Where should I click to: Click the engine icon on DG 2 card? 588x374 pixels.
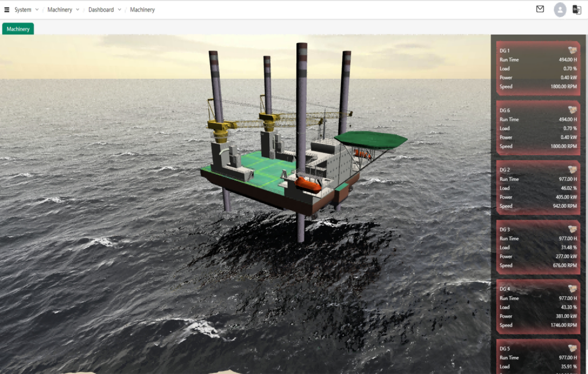[572, 169]
